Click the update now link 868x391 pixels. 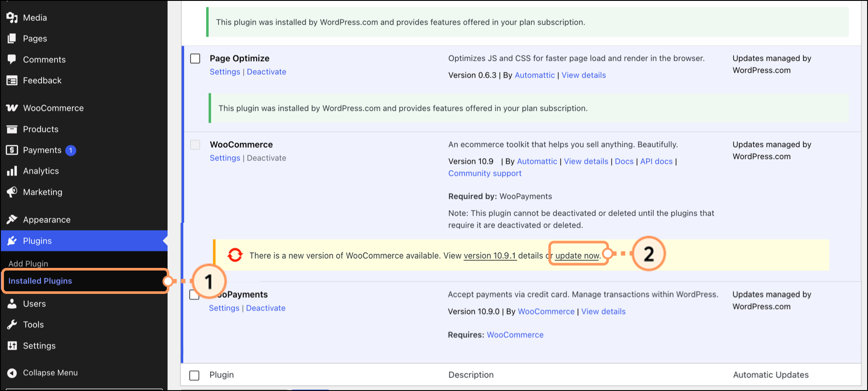(x=577, y=256)
